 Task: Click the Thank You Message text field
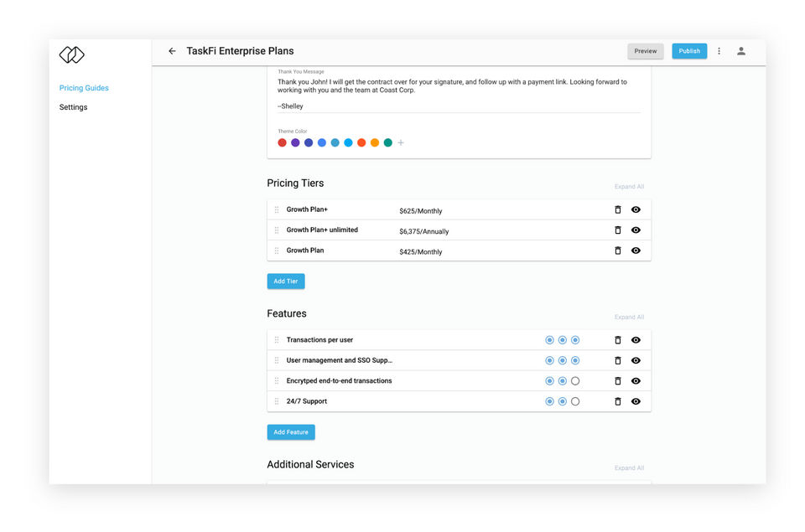459,94
